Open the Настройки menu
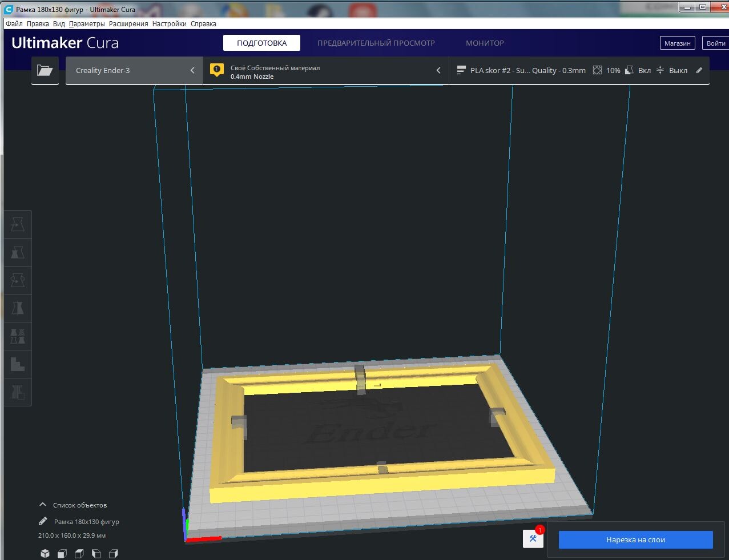This screenshot has width=729, height=560. tap(170, 24)
